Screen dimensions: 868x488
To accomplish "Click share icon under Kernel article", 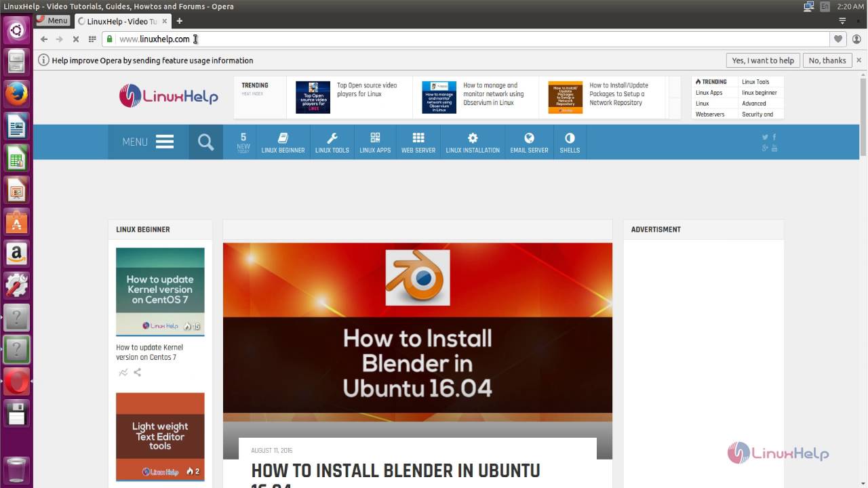I will tap(138, 372).
